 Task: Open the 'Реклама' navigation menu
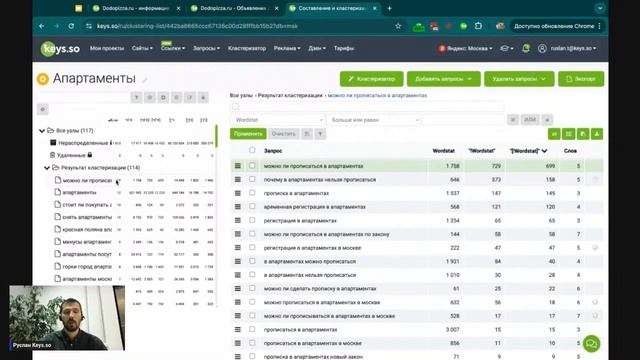click(287, 48)
